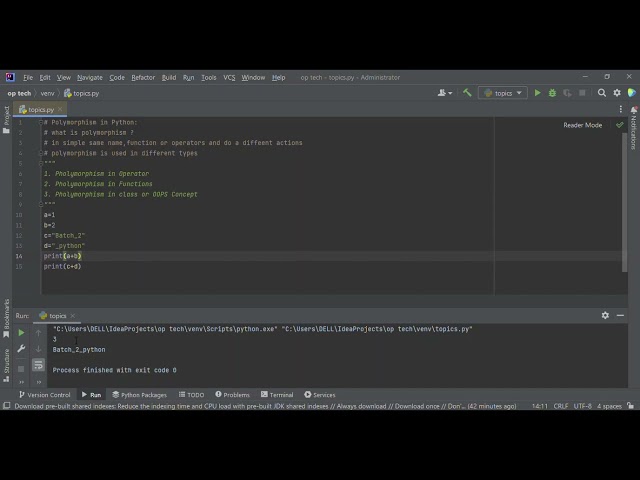Click the colorful plugin icon at top right

[x=631, y=93]
